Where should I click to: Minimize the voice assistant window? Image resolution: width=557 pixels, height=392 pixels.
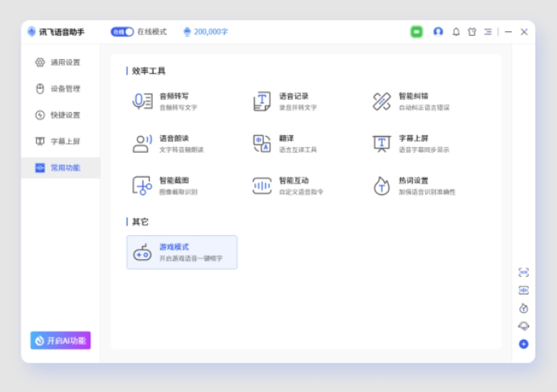point(508,32)
